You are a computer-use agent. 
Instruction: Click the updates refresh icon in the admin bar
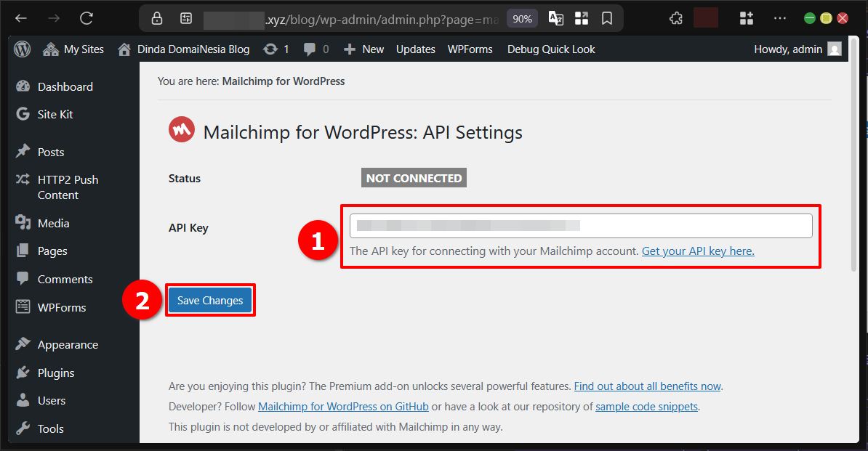pyautogui.click(x=268, y=49)
